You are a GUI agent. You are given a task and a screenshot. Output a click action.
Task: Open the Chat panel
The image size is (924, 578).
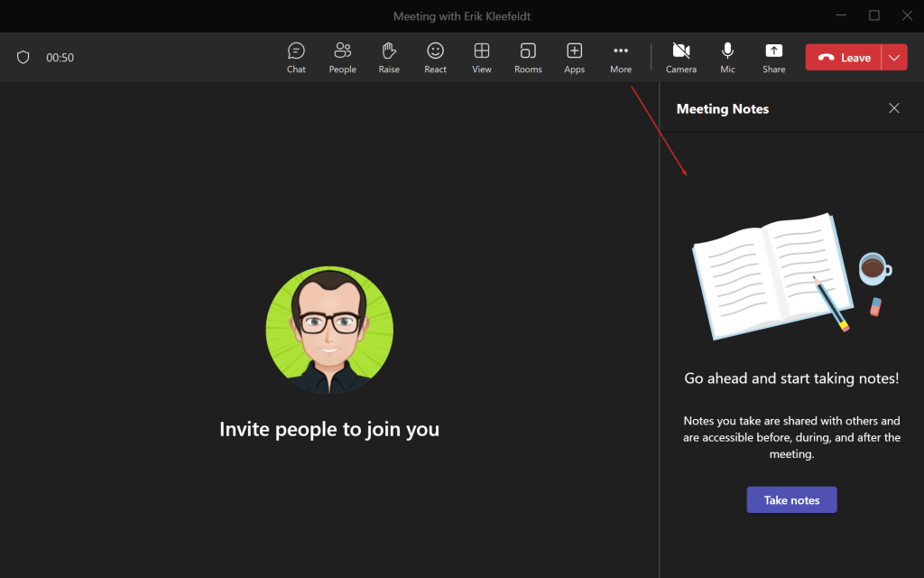(x=296, y=57)
